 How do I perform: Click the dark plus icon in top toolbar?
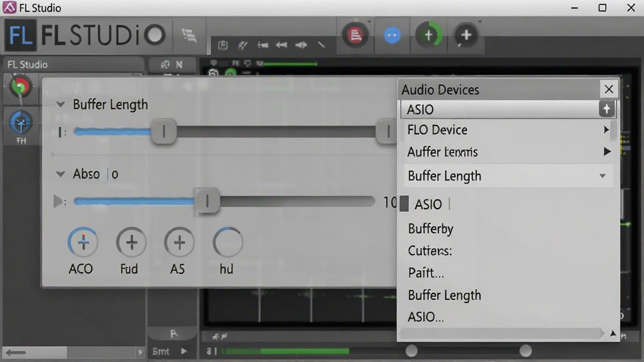(x=466, y=35)
